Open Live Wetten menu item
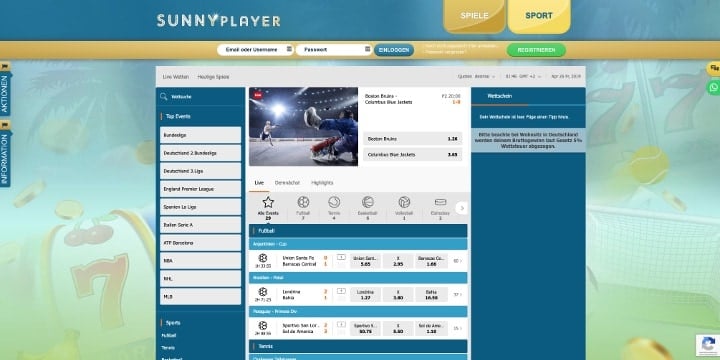This screenshot has width=720, height=360. coord(175,77)
